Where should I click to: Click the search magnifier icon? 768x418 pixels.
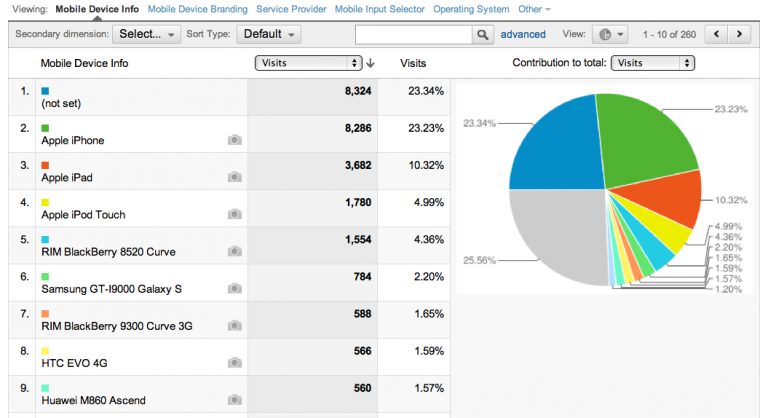[482, 34]
